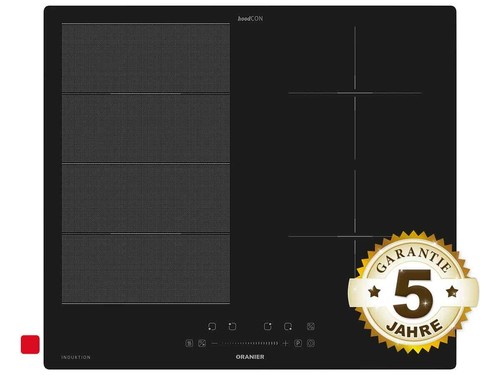Screen dimensions: 500x375
Task: Select the front-left cooking zone icon
Action: pos(212,326)
